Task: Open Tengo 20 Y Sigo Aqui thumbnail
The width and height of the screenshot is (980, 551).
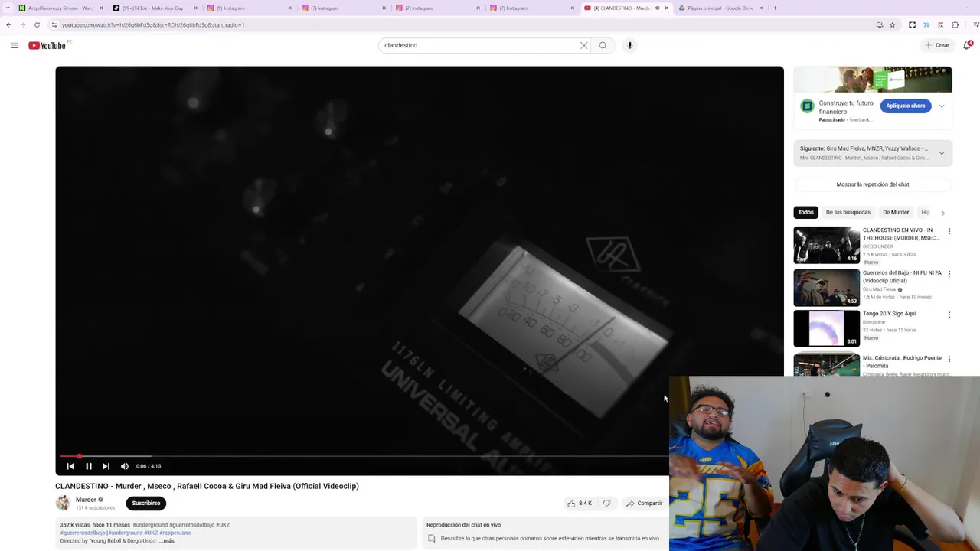Action: (826, 329)
